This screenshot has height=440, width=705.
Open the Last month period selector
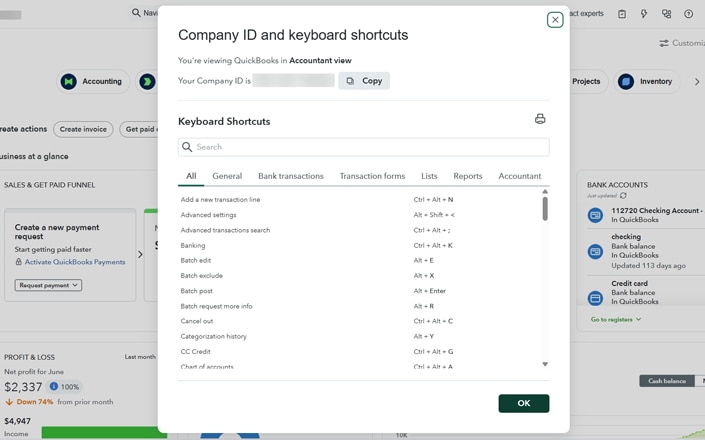point(140,357)
